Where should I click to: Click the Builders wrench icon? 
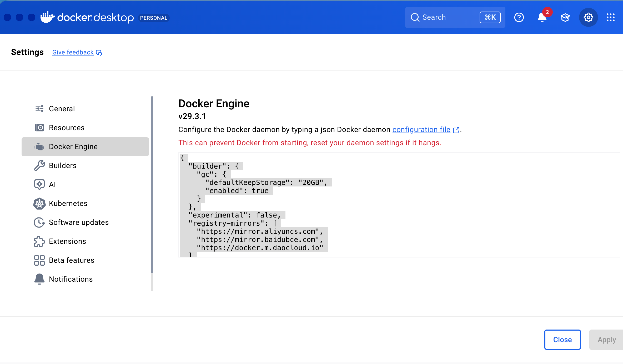(39, 165)
